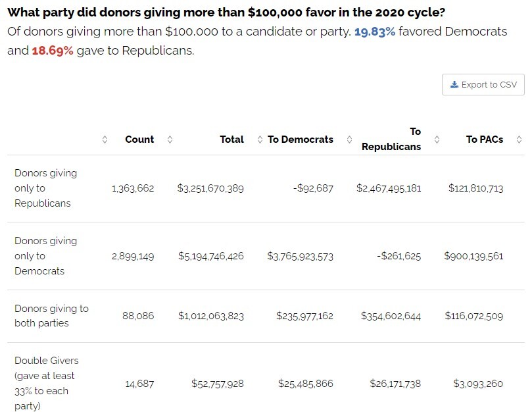Viewport: 532px width, 412px height.
Task: Click sort arrows right of Total header
Action: [260, 140]
